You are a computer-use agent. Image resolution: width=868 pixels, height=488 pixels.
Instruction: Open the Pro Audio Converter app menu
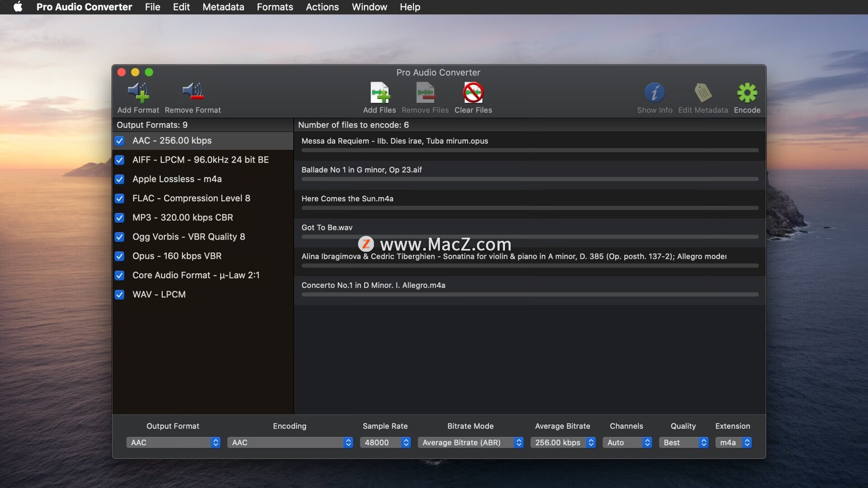pyautogui.click(x=84, y=7)
